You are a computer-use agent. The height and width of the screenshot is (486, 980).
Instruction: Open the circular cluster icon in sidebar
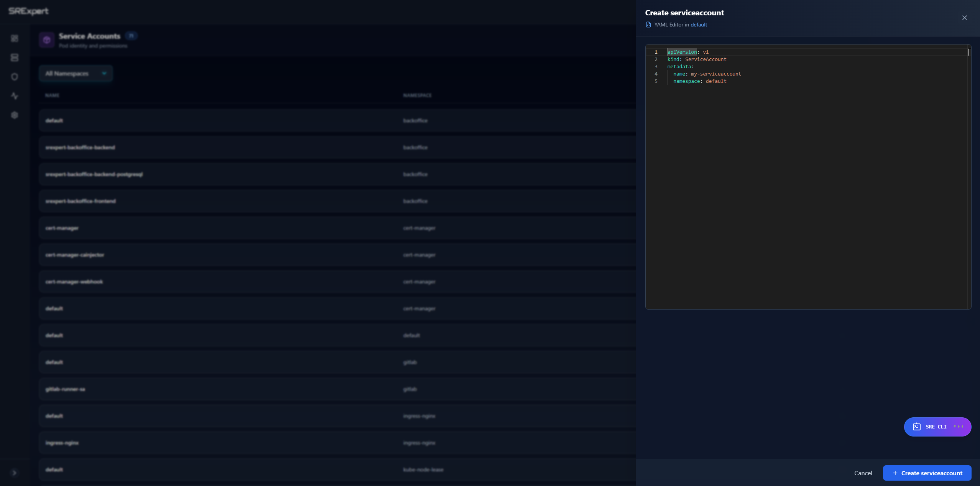[15, 76]
